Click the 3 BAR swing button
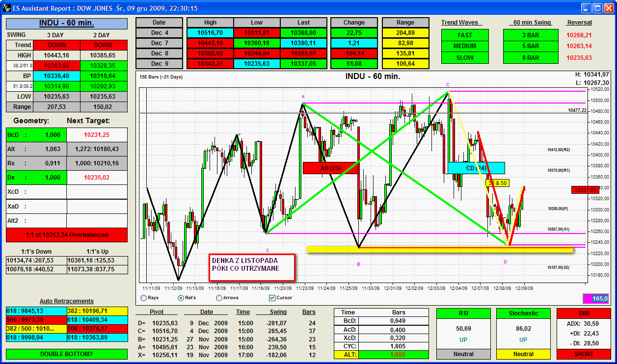 pos(530,35)
